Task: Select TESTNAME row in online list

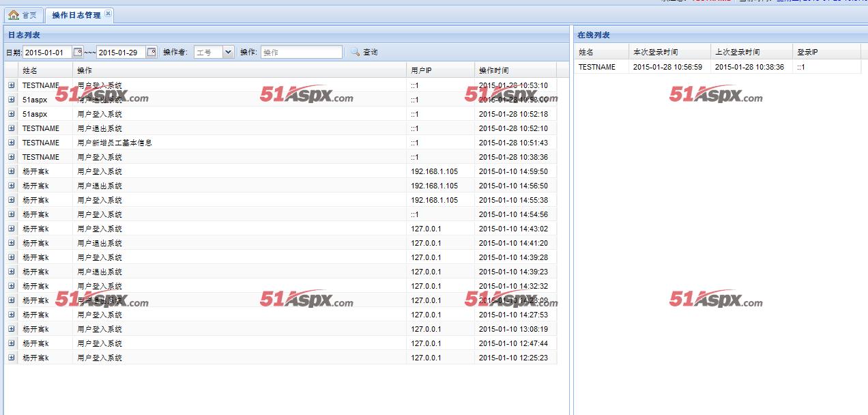Action: [597, 67]
